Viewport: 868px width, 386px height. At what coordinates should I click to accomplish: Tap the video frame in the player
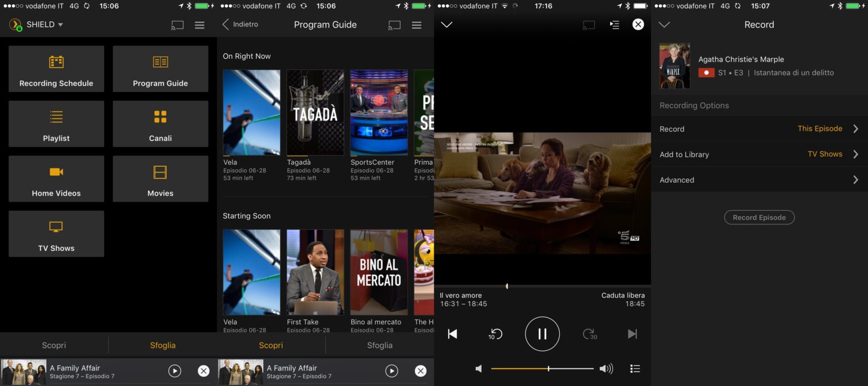(542, 193)
